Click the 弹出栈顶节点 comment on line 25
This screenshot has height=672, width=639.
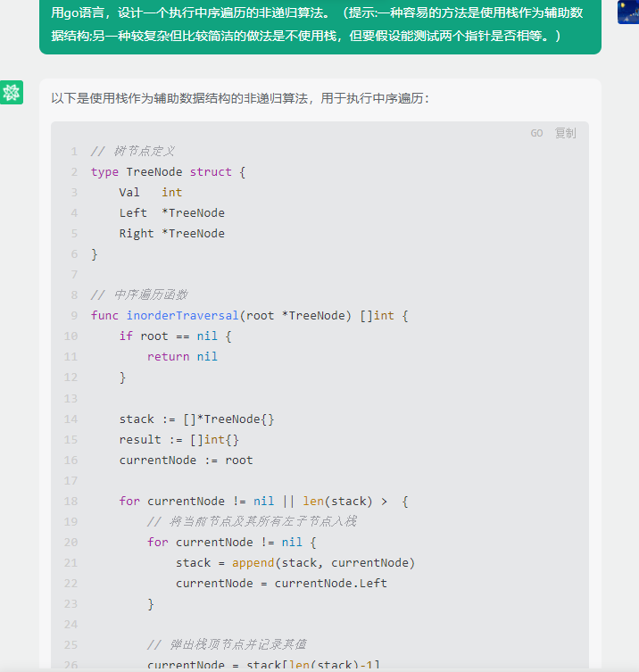227,644
